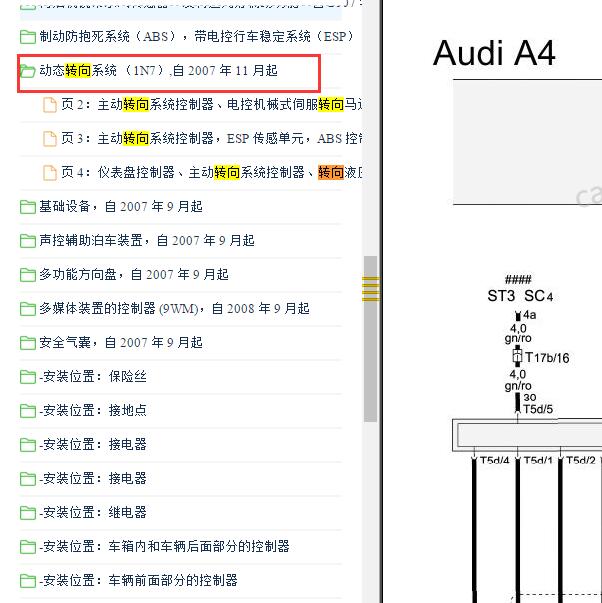Expand the 声控辅助泊车装置 folder icon
Image resolution: width=602 pixels, height=603 pixels.
click(28, 241)
